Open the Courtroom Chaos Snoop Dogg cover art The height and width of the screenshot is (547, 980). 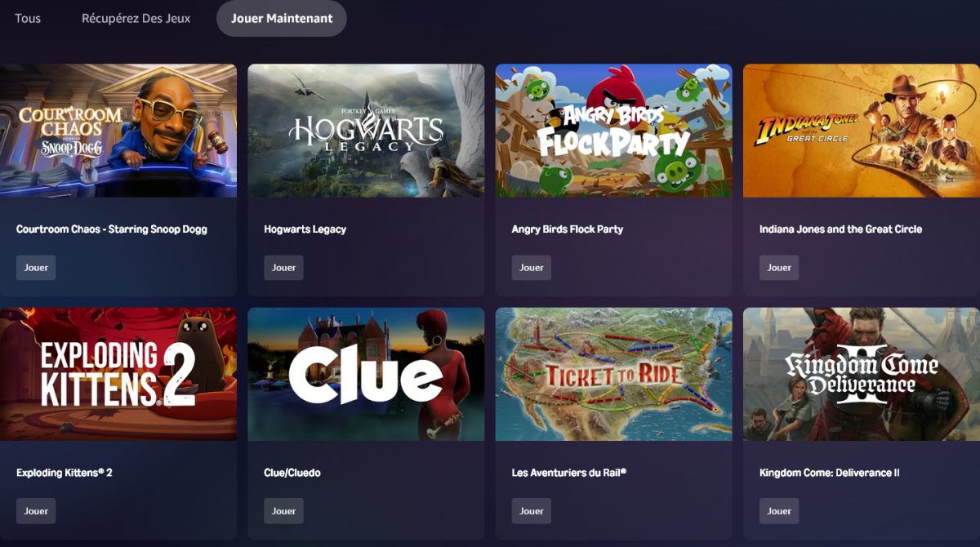(x=118, y=131)
